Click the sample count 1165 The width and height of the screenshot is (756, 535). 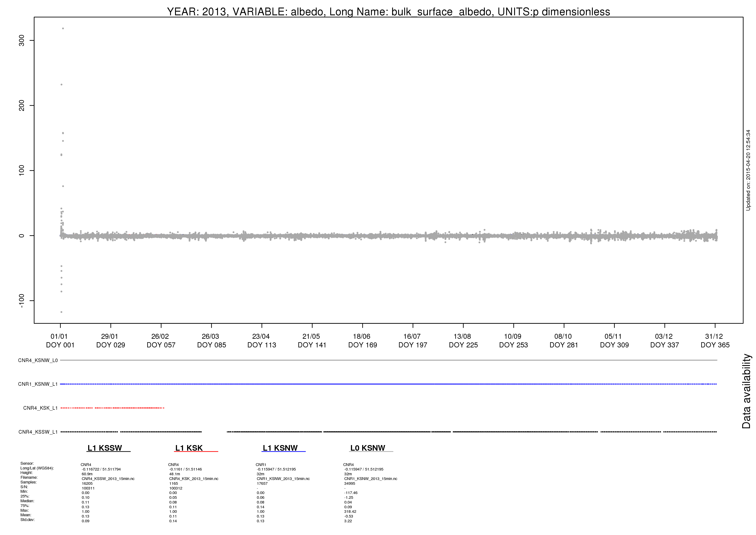point(174,484)
